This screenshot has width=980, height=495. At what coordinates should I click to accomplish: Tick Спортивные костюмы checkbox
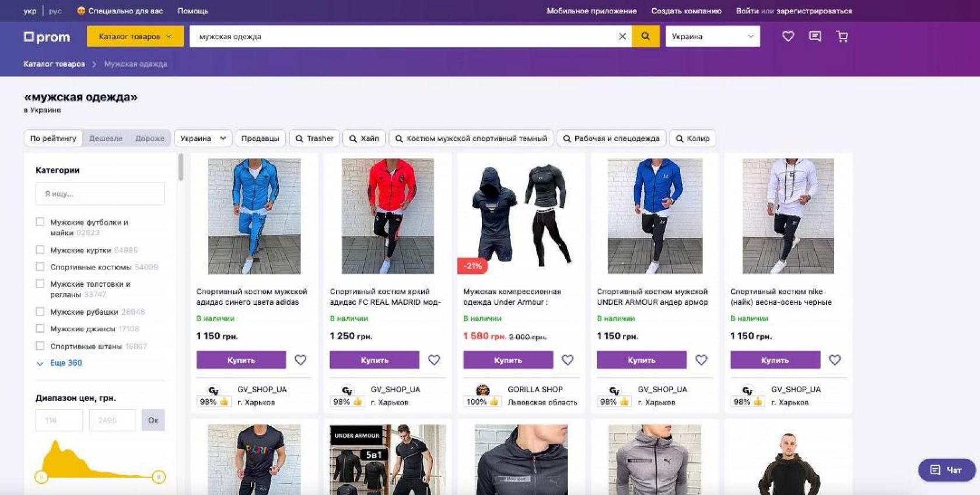pyautogui.click(x=40, y=267)
